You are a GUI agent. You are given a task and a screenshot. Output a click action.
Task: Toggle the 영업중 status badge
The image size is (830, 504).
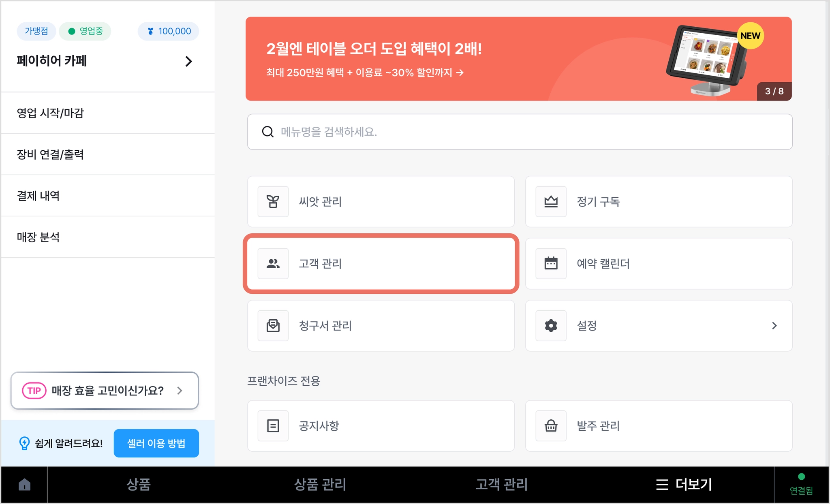tap(85, 31)
